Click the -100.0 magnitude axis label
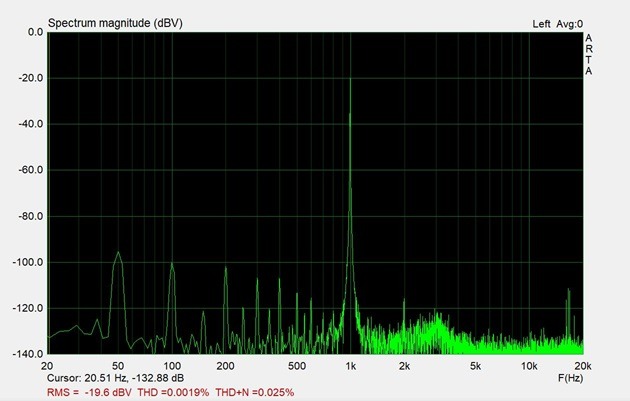 click(28, 262)
